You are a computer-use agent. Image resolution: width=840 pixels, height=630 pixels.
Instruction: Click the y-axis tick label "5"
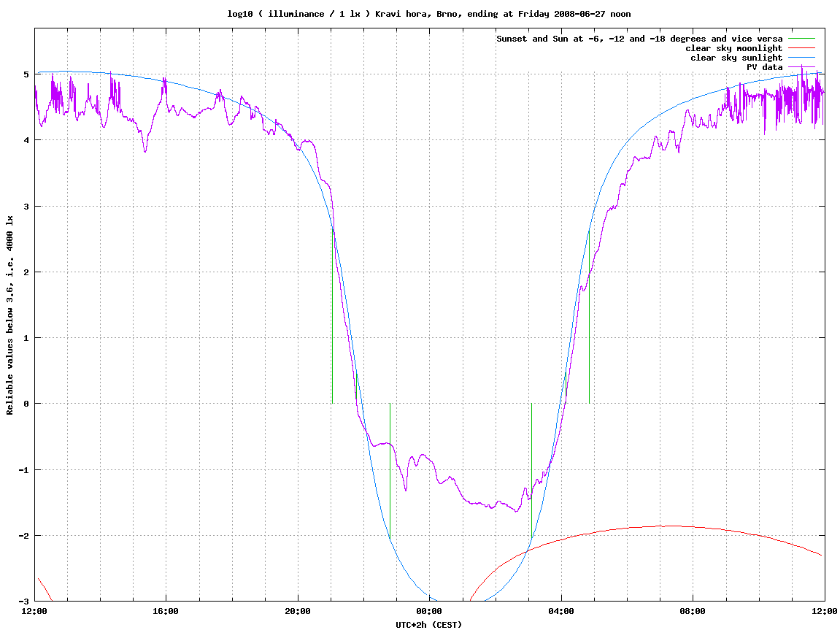(x=26, y=74)
